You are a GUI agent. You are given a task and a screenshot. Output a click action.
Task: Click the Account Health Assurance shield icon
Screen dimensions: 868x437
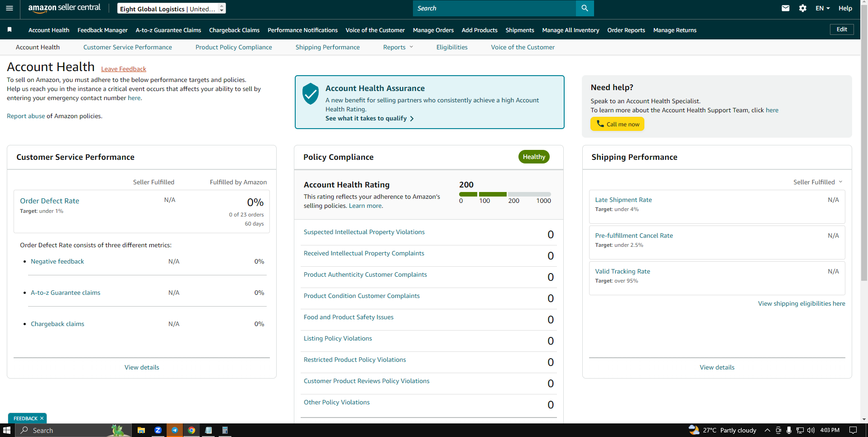click(311, 93)
